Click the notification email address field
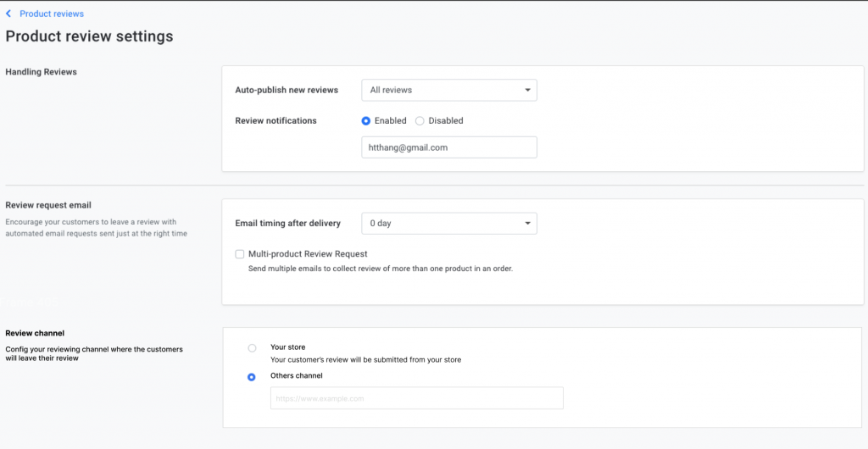The image size is (868, 449). click(x=449, y=147)
